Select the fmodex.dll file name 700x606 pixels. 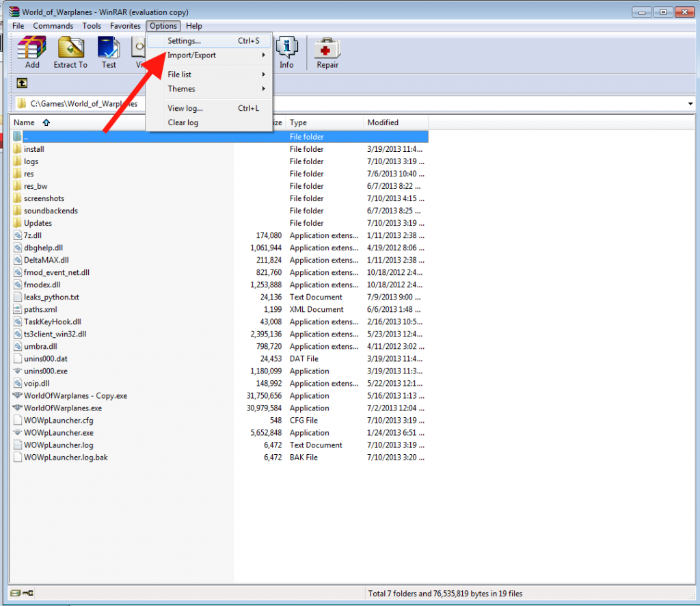coord(42,285)
